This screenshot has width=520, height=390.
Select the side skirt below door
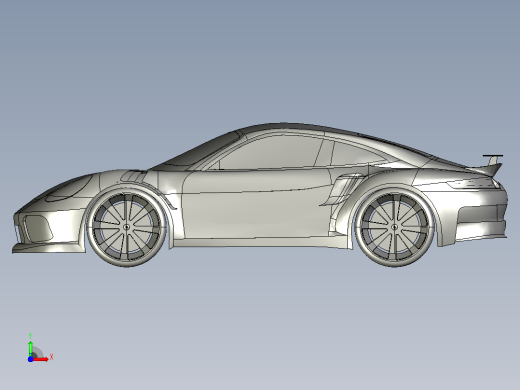click(x=262, y=242)
